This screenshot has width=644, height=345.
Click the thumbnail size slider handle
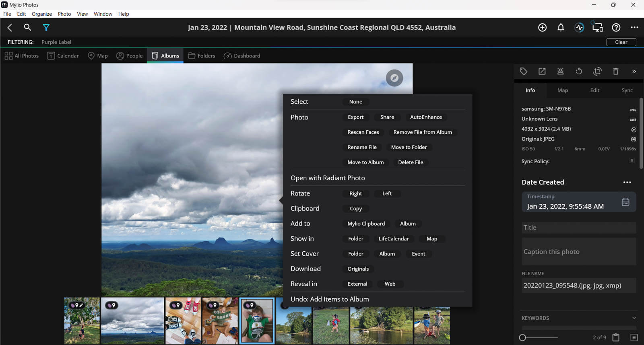click(x=522, y=337)
